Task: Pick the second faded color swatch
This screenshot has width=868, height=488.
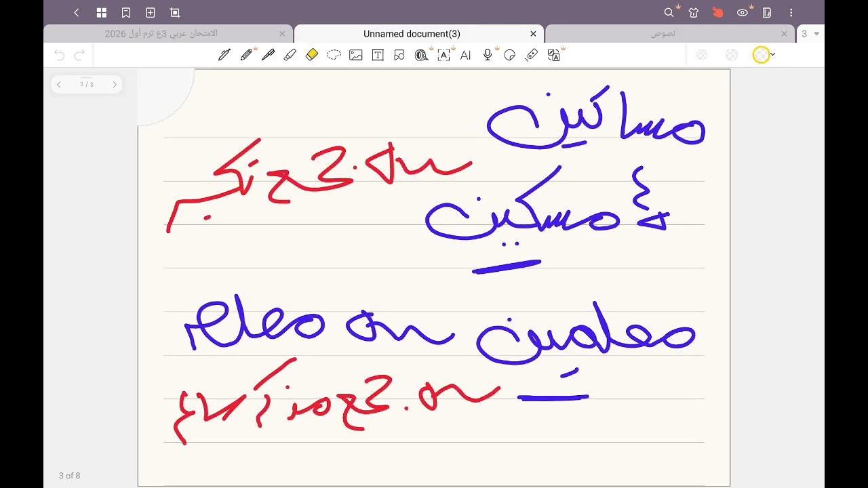Action: (731, 55)
